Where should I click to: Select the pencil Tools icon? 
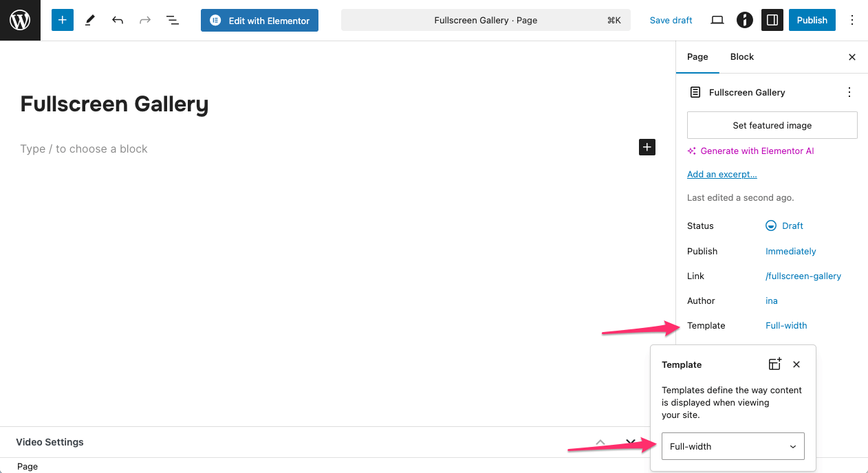90,20
